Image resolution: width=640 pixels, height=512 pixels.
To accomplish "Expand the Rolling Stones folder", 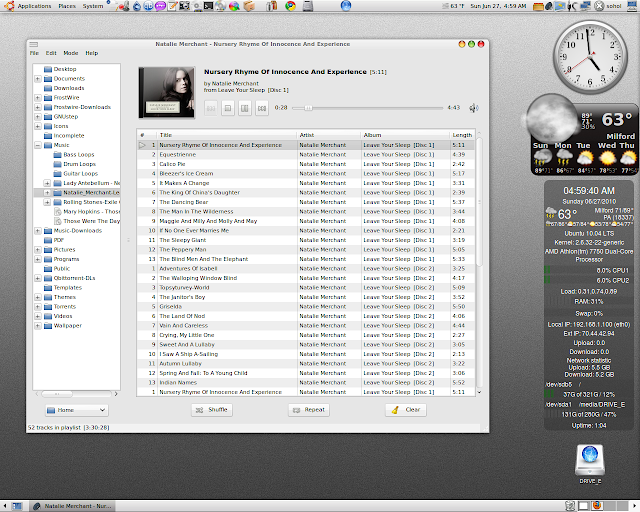I will [x=47, y=202].
